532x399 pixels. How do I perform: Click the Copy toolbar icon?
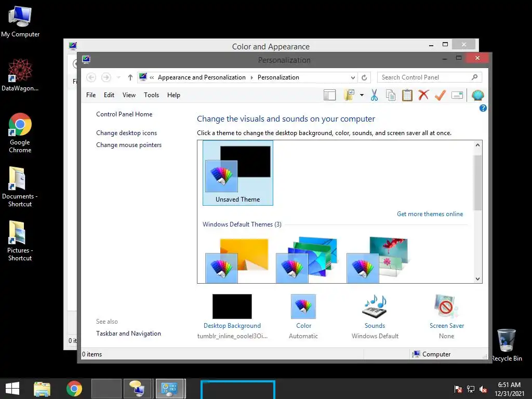(391, 96)
